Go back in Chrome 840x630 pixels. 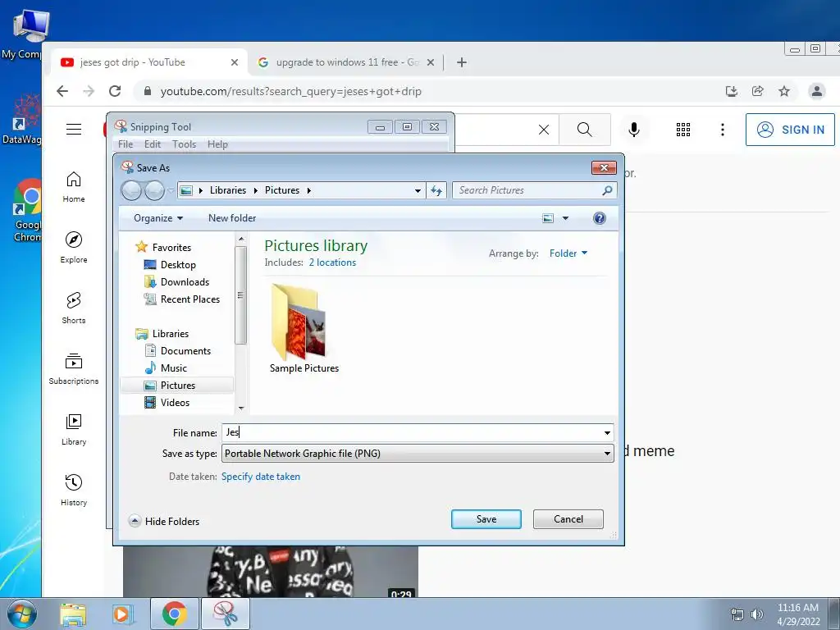pos(62,91)
